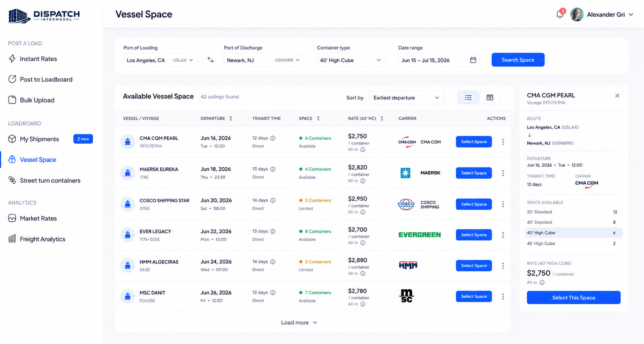Open more actions for COSCO SHIPPING STAR

click(503, 204)
